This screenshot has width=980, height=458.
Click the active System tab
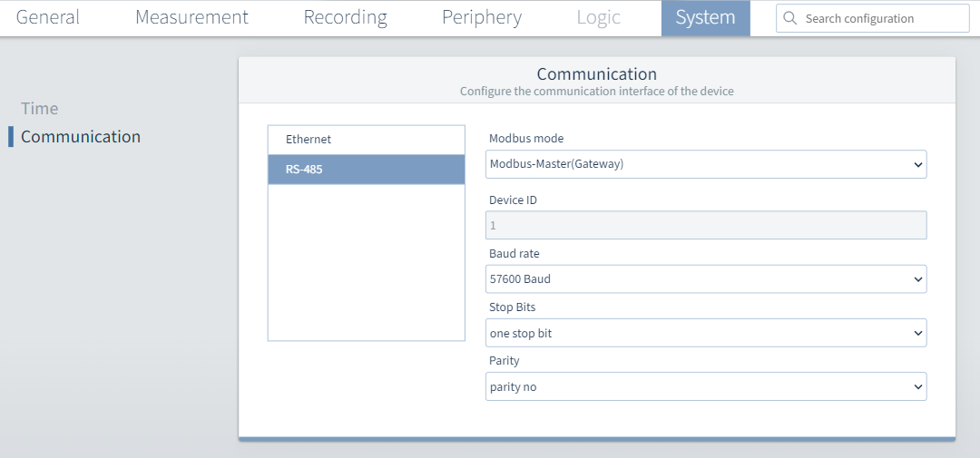[x=706, y=17]
